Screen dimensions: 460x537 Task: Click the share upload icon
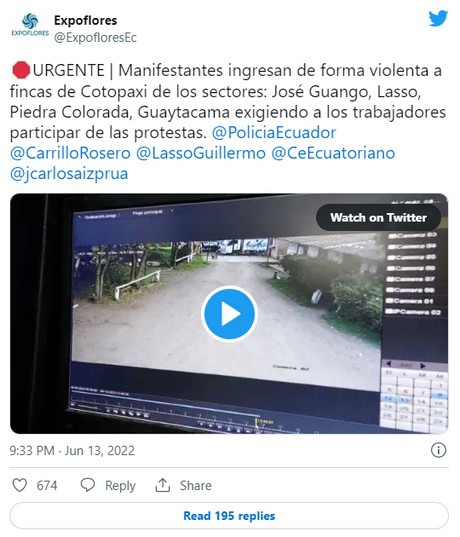163,485
